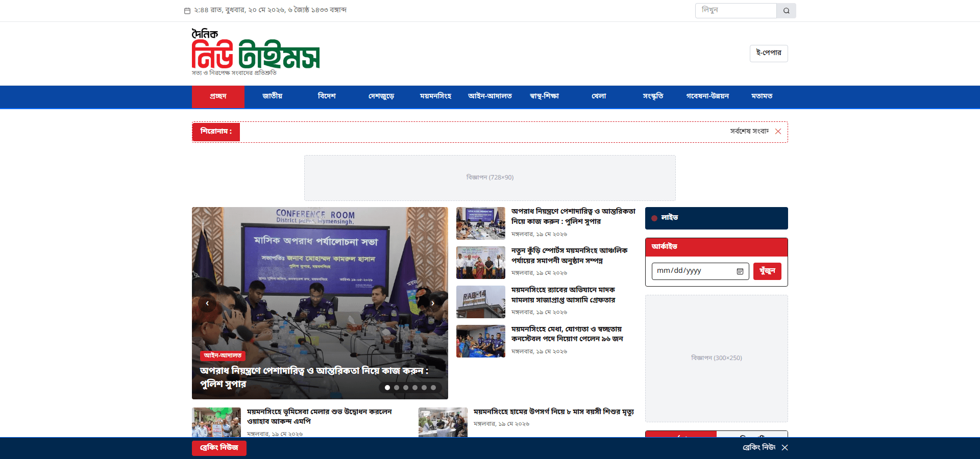Viewport: 980px width, 459px height.
Task: Open the ভূমিসেবা মেলার headline
Action: (320, 417)
